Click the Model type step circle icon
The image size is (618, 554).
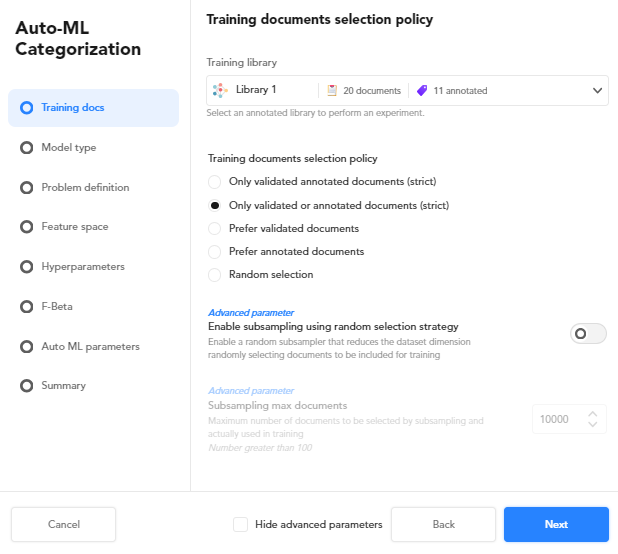[26, 147]
